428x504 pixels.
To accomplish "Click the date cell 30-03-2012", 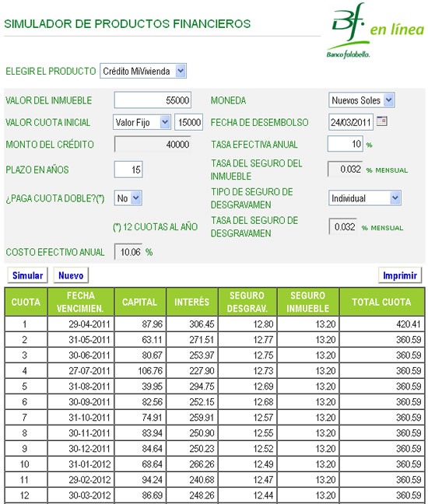I will (x=81, y=495).
